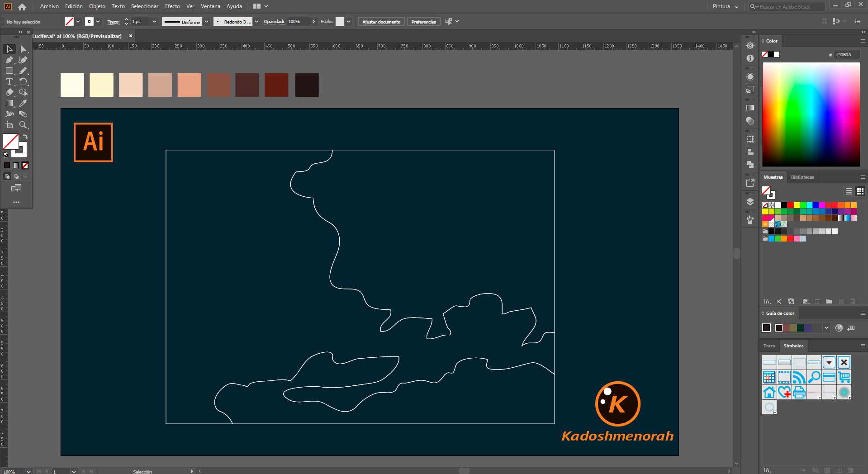The height and width of the screenshot is (474, 868).
Task: Select the Curvature tool
Action: (x=23, y=60)
